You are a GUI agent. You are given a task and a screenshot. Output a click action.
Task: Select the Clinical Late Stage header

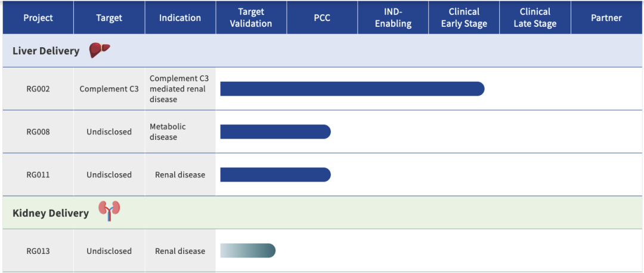coord(535,18)
